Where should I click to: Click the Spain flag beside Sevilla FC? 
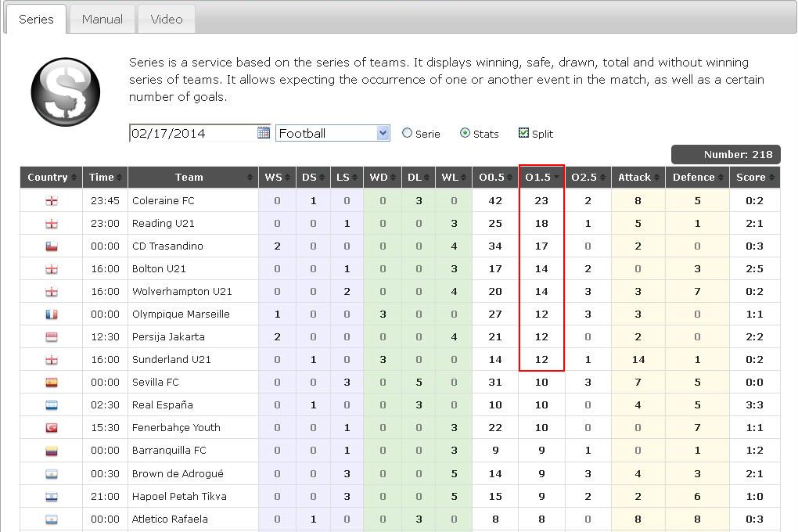[52, 383]
